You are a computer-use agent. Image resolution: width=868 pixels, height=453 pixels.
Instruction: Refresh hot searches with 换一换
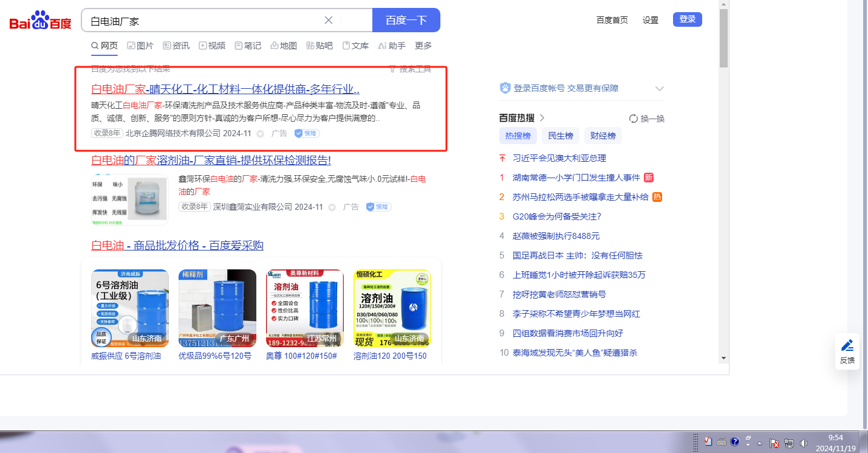tap(647, 119)
